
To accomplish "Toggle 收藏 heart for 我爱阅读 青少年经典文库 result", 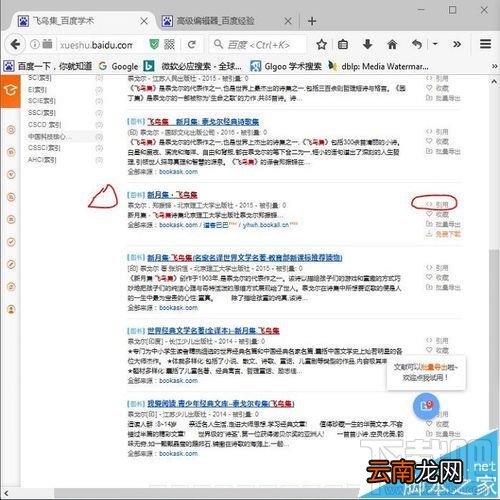I will 437,424.
